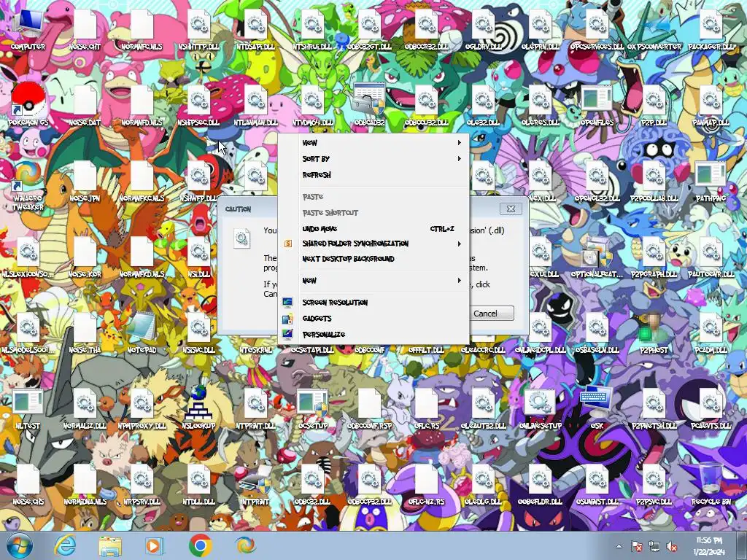Viewport: 747px width, 560px height.
Task: Select the OFLC-NZ.RS file icon
Action: pyautogui.click(x=426, y=483)
